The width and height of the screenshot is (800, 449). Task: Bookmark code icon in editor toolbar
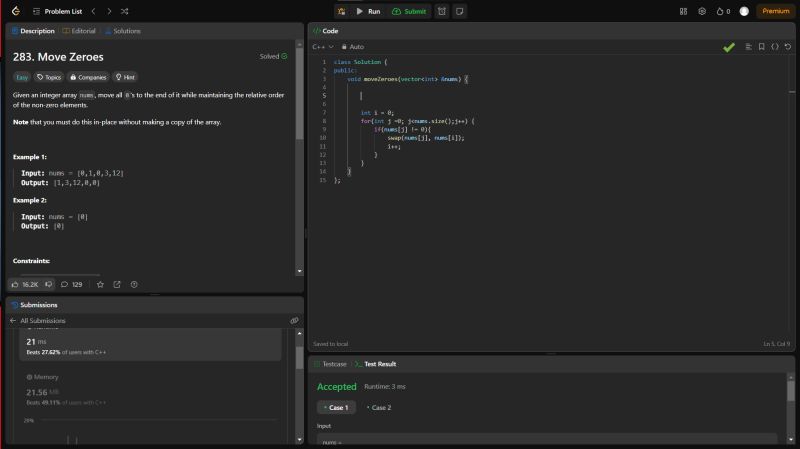pos(762,47)
